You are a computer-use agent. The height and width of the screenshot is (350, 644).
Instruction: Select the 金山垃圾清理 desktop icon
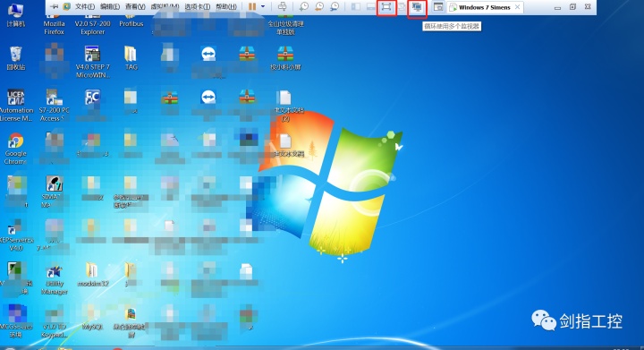click(x=285, y=25)
